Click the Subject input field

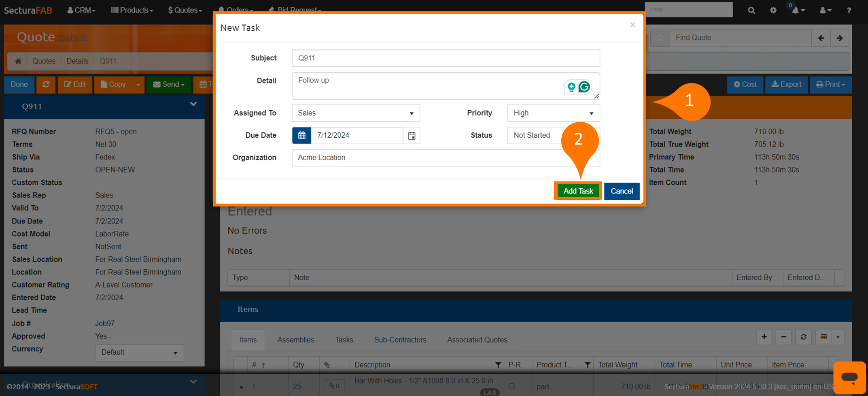click(446, 58)
